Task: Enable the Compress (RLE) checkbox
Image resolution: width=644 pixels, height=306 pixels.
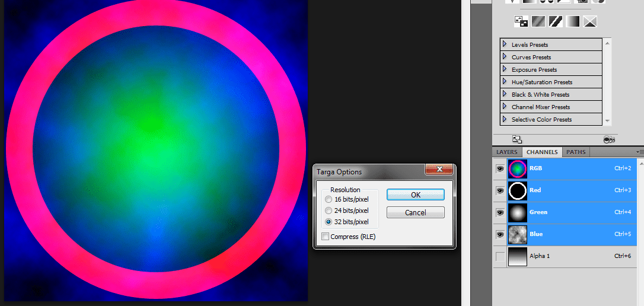Action: pos(326,237)
